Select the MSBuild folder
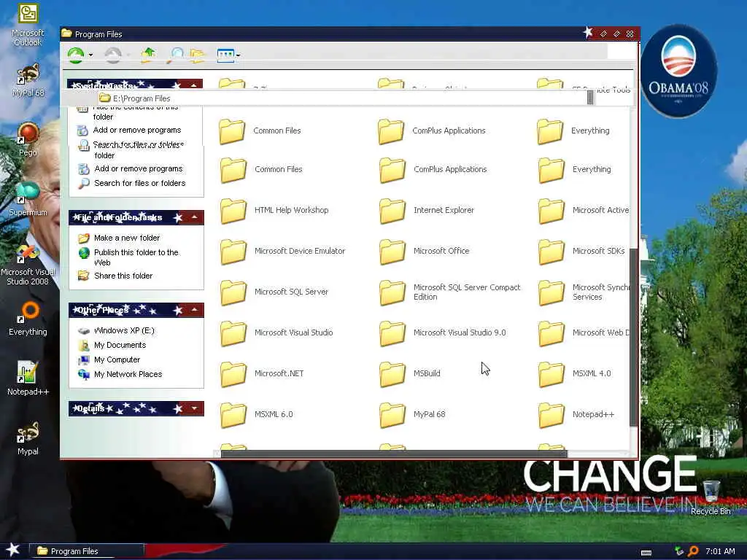The image size is (747, 560). click(x=410, y=374)
